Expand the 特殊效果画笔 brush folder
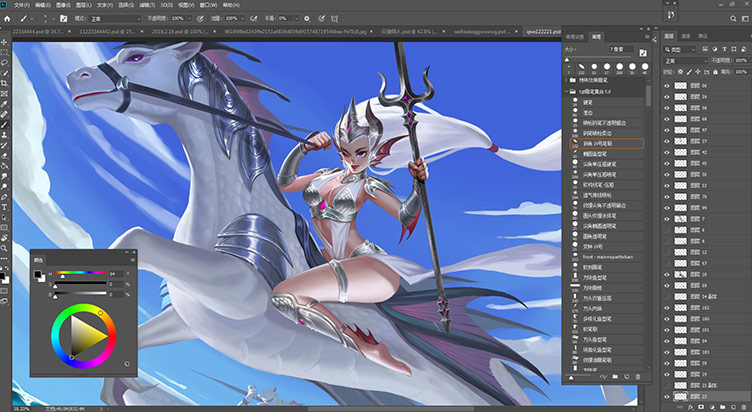 point(566,81)
